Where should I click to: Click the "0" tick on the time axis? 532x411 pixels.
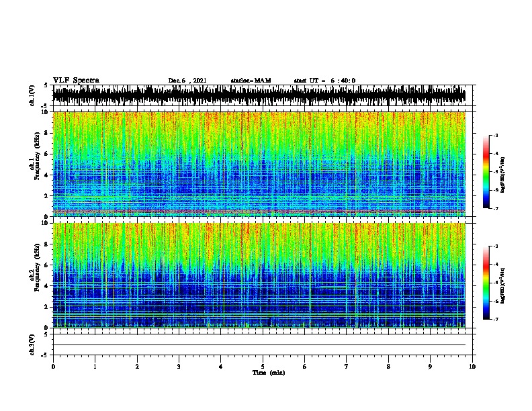[53, 367]
